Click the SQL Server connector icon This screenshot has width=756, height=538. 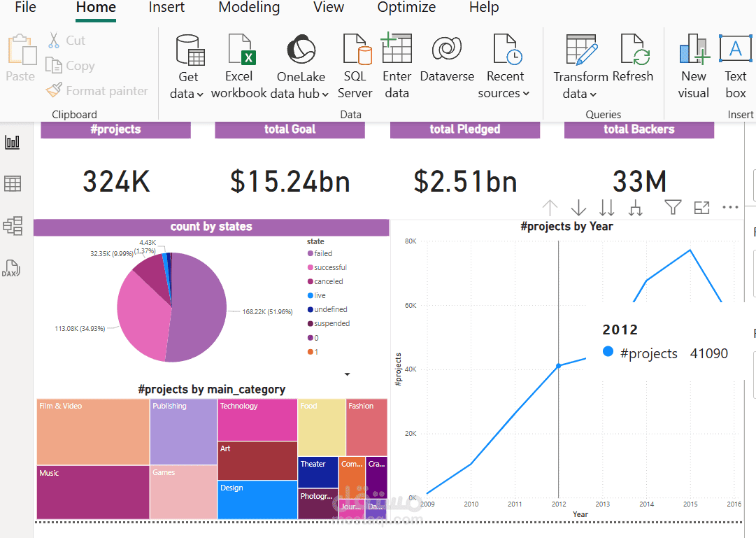[x=356, y=49]
